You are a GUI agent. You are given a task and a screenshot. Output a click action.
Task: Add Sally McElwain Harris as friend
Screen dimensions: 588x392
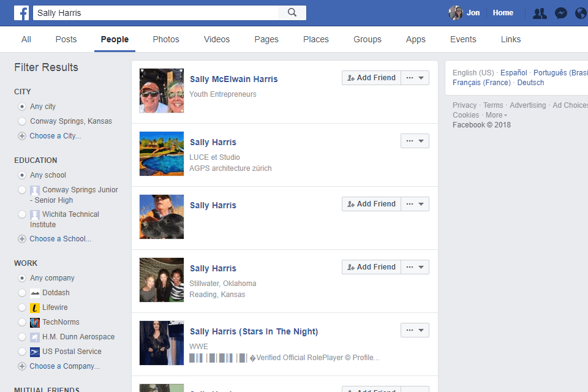[371, 78]
